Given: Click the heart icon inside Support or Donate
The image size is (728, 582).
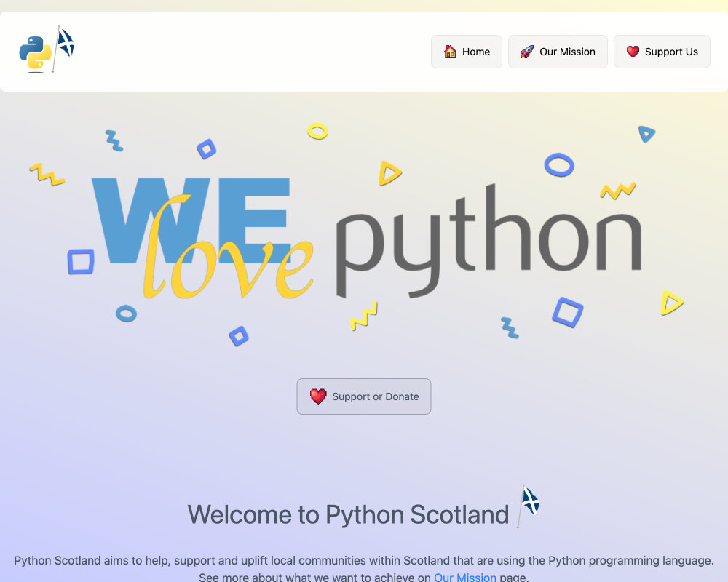Looking at the screenshot, I should (x=317, y=396).
